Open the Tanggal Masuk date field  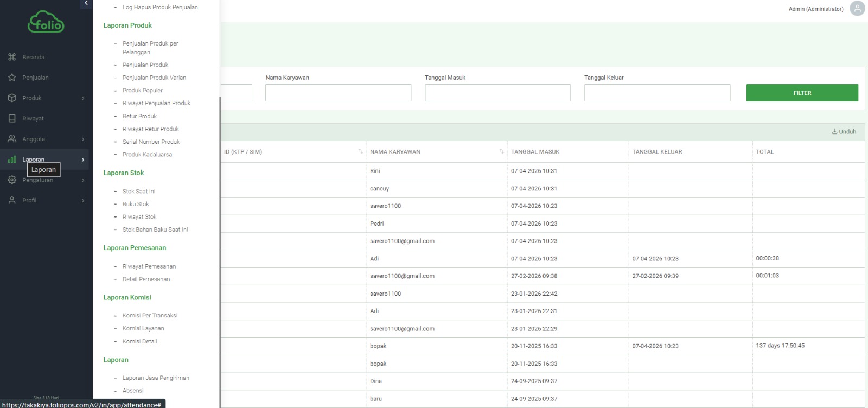click(x=497, y=93)
